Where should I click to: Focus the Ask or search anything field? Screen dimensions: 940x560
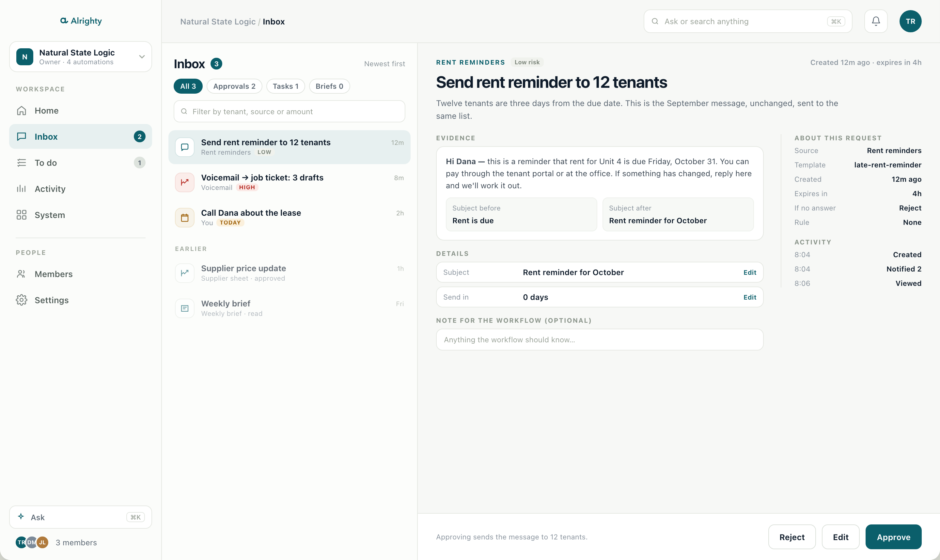click(x=747, y=22)
